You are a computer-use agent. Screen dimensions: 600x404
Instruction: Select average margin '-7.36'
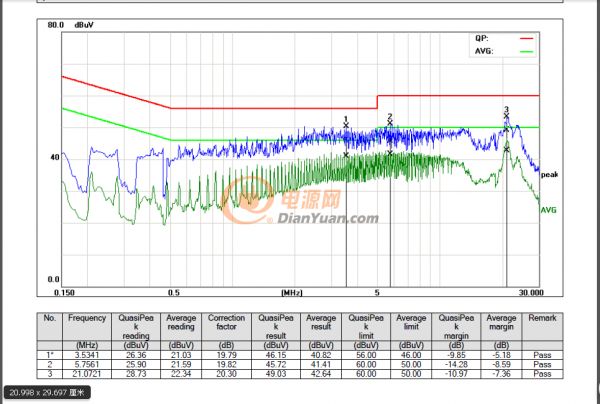[501, 373]
